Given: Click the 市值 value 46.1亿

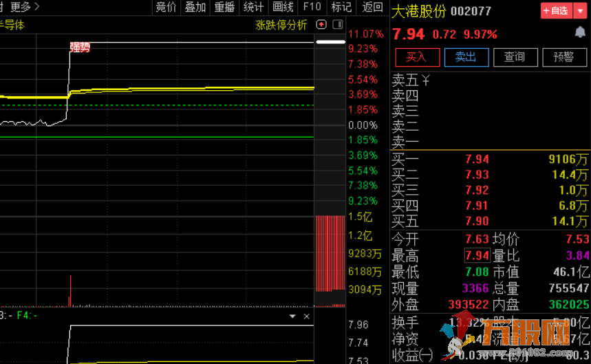Looking at the screenshot, I should coord(571,272).
